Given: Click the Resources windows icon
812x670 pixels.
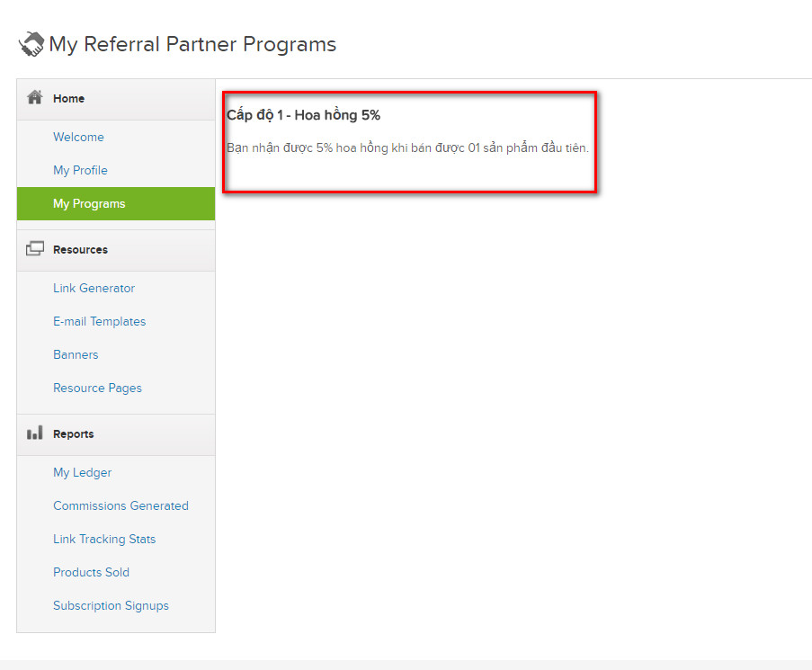Looking at the screenshot, I should pos(35,248).
